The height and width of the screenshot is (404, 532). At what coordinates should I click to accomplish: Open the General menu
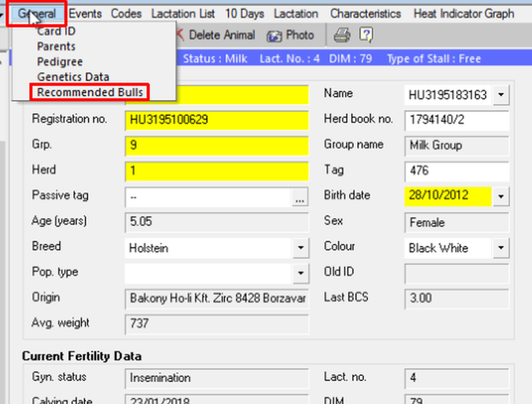click(36, 14)
